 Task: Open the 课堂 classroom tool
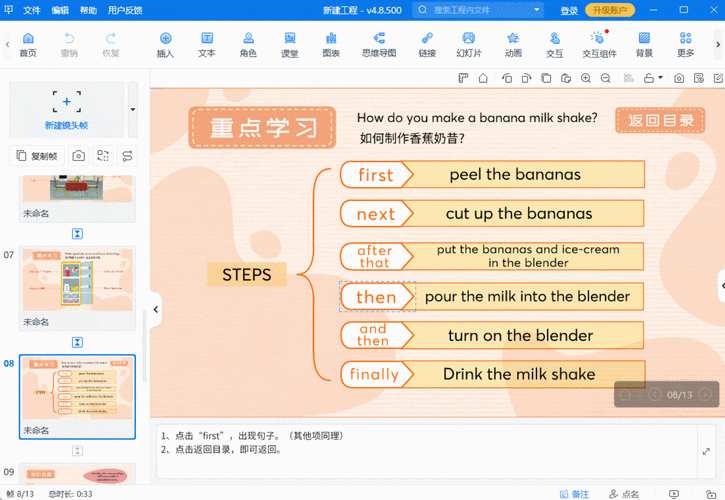[290, 44]
